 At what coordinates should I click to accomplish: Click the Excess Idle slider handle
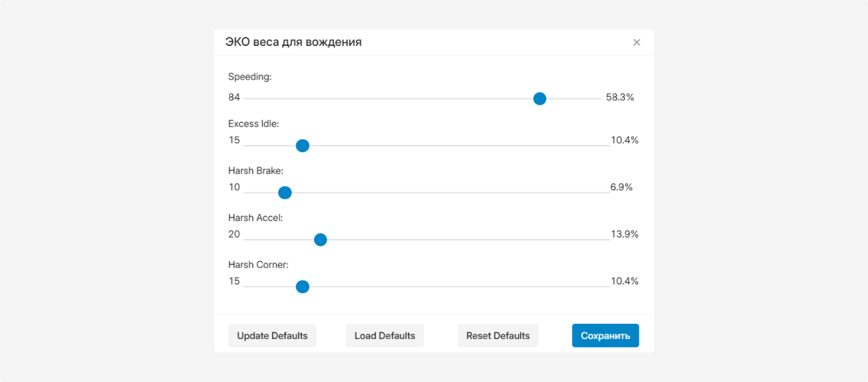coord(303,146)
